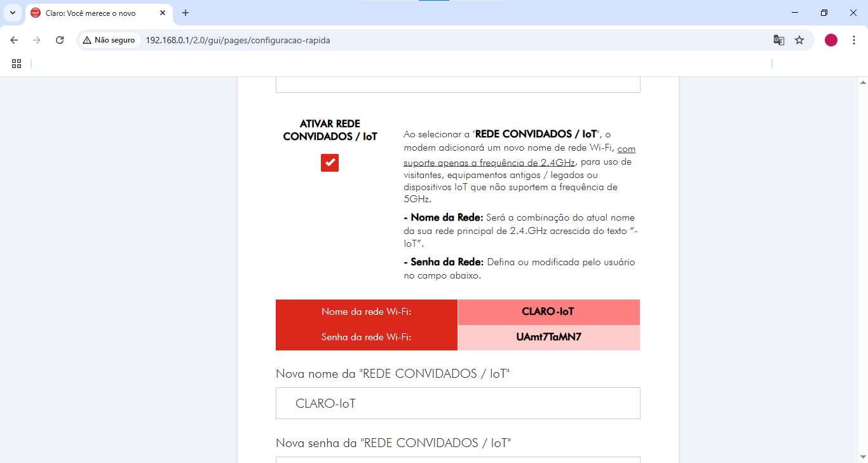
Task: Open the Chrome three-dot menu
Action: click(x=854, y=40)
